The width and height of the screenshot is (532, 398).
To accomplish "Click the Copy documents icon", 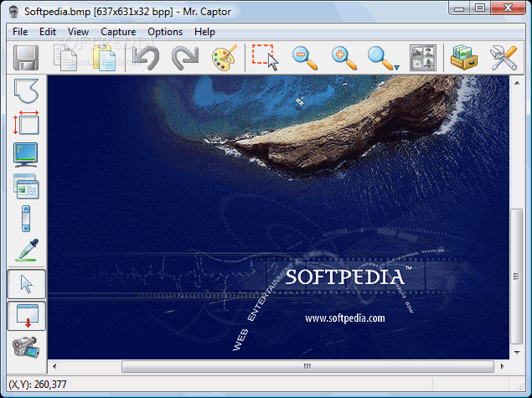I will 65,58.
